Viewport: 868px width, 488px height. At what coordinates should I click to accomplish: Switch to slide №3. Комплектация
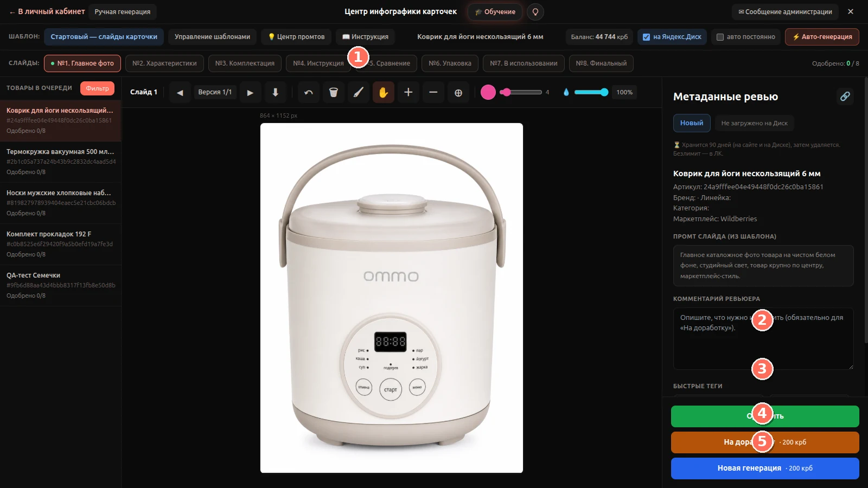(245, 63)
